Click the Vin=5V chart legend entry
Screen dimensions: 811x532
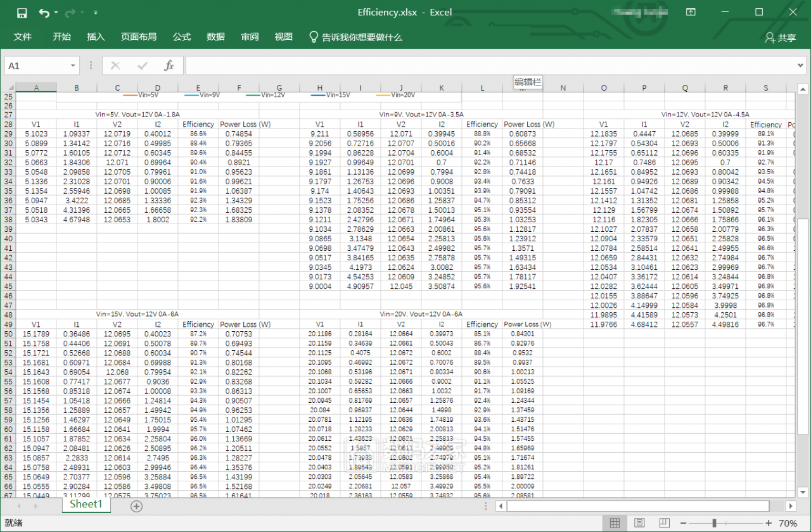click(140, 95)
